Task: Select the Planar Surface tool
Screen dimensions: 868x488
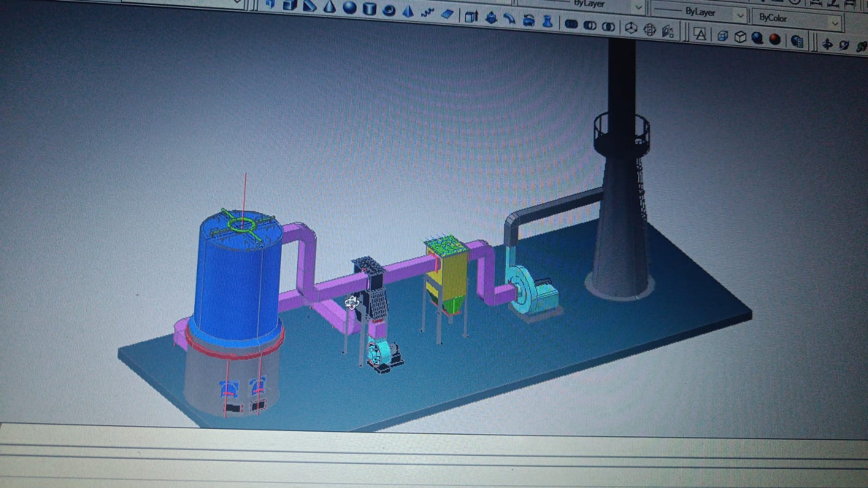Action: click(447, 14)
